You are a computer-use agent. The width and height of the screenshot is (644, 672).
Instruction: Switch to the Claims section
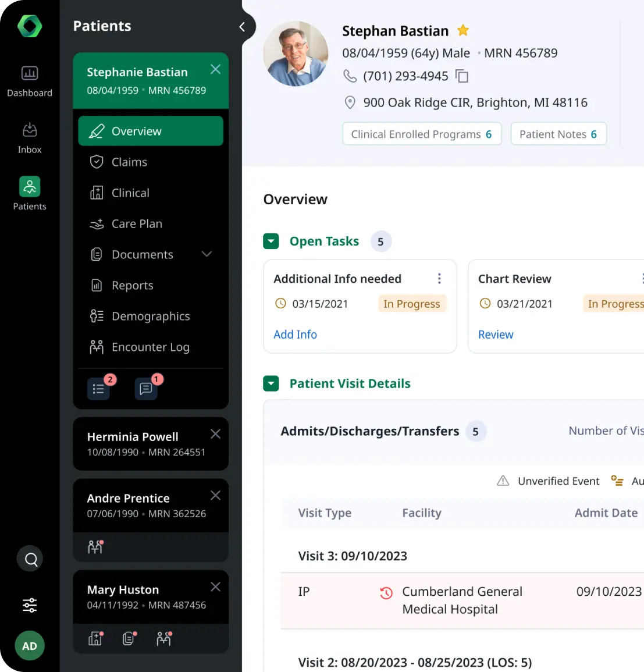(130, 162)
